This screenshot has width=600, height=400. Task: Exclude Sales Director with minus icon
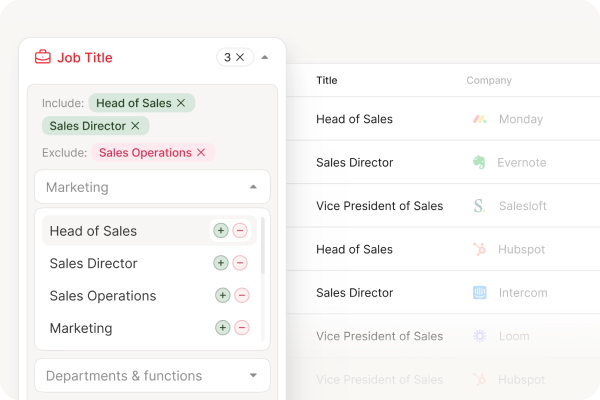[240, 263]
